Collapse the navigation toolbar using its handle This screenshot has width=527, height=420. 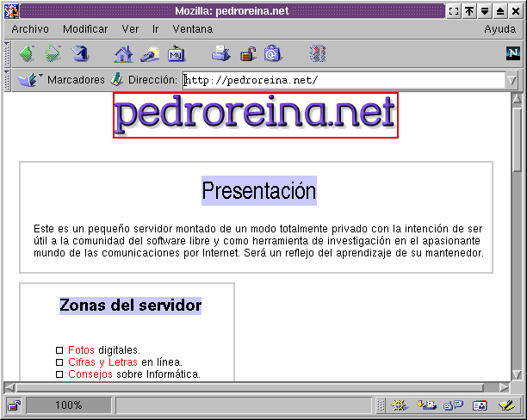[8, 54]
